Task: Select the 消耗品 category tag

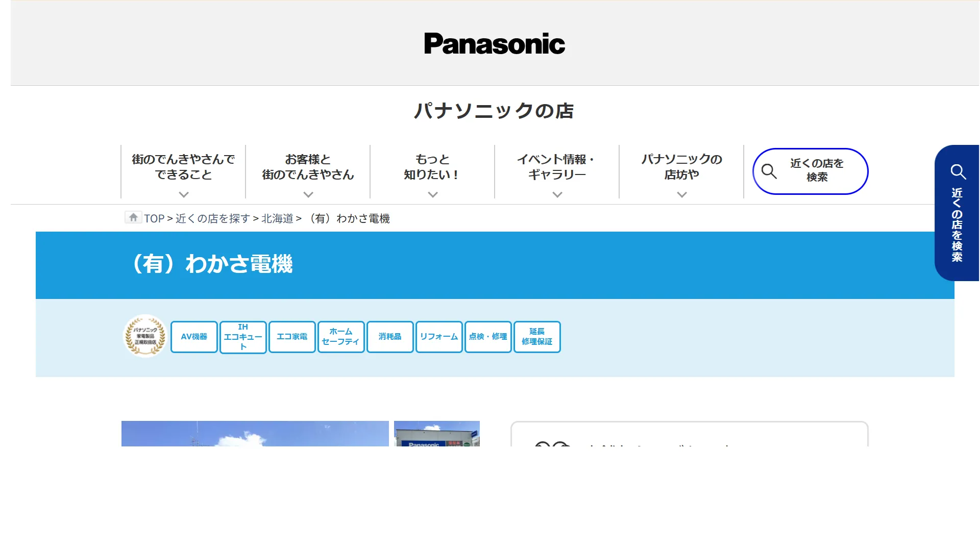Action: pos(390,337)
